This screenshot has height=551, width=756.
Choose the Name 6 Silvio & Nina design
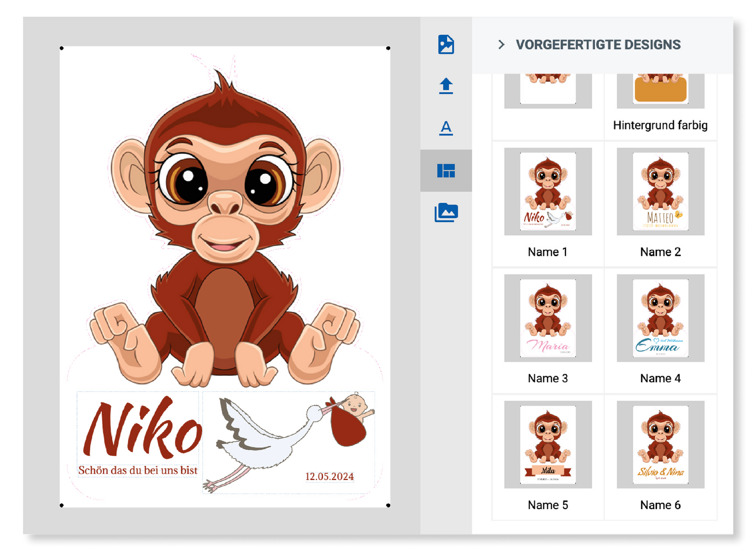(x=660, y=445)
